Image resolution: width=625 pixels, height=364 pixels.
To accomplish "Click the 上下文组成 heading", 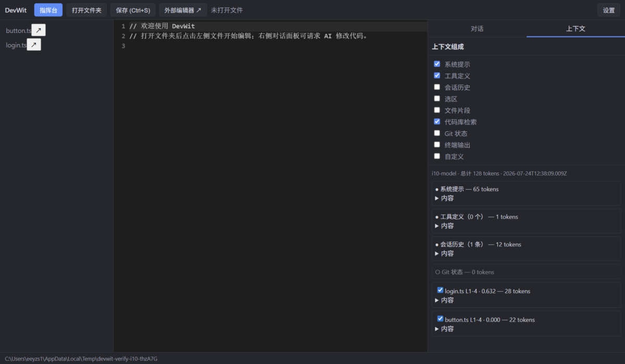I will pos(448,46).
